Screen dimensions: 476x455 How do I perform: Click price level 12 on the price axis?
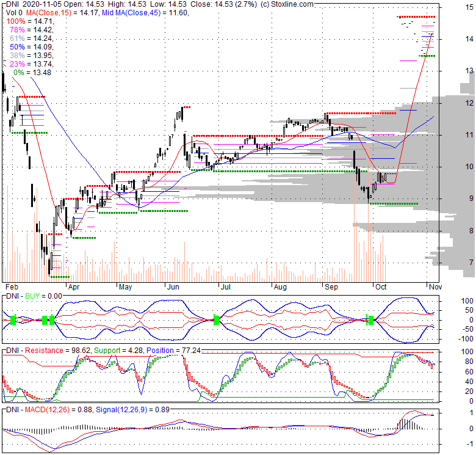click(x=469, y=103)
